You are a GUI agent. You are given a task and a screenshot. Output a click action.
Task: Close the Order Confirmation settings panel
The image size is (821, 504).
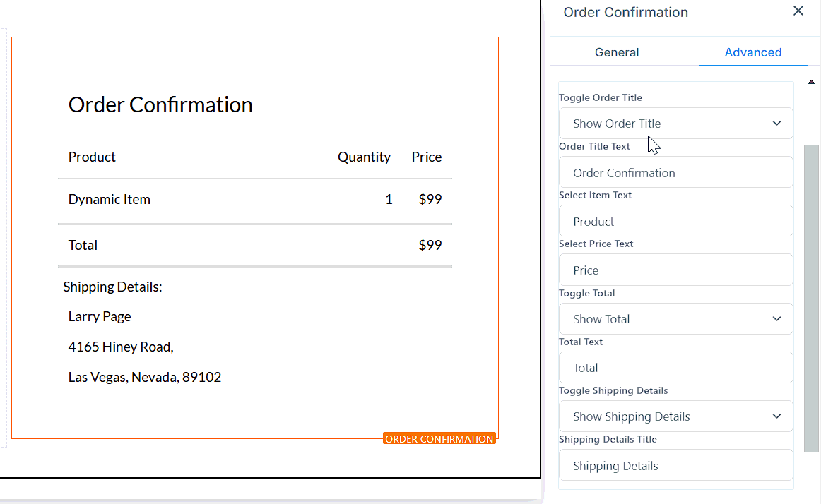(x=798, y=11)
